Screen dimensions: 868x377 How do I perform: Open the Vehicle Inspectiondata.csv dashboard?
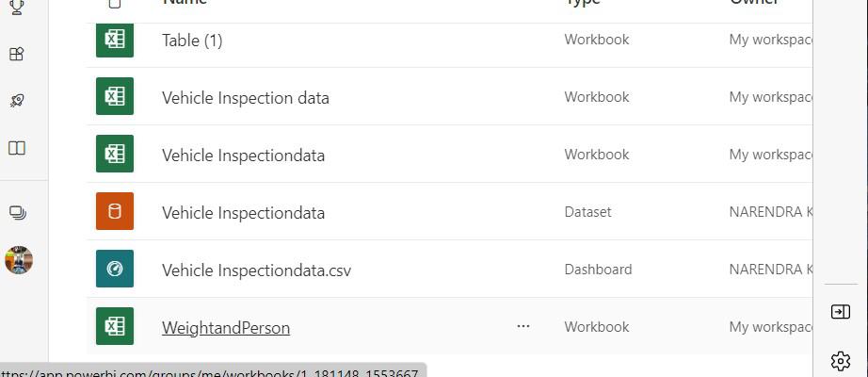pyautogui.click(x=256, y=270)
